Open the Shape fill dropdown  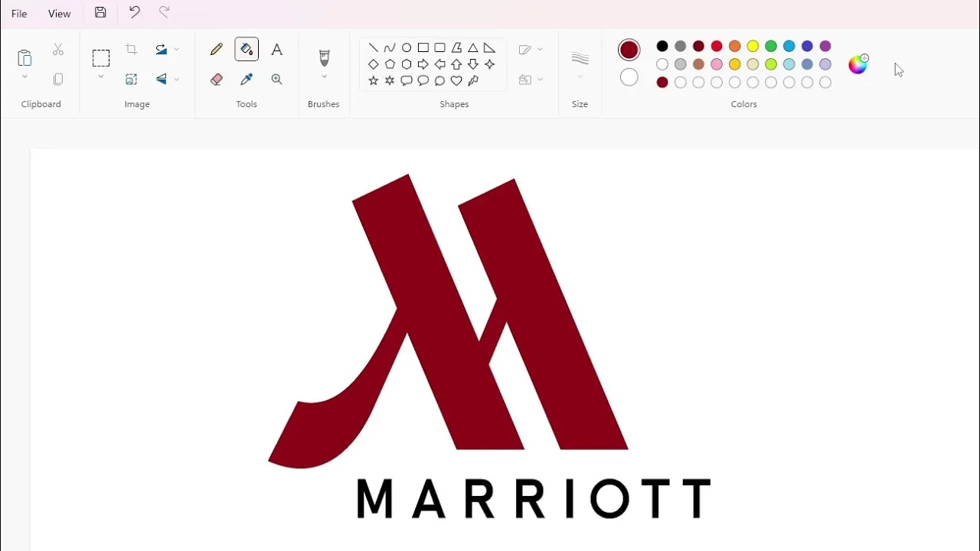pos(531,79)
